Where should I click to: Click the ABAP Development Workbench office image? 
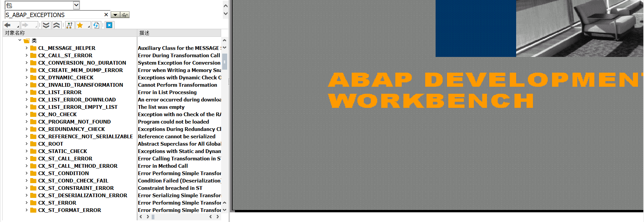[580, 28]
